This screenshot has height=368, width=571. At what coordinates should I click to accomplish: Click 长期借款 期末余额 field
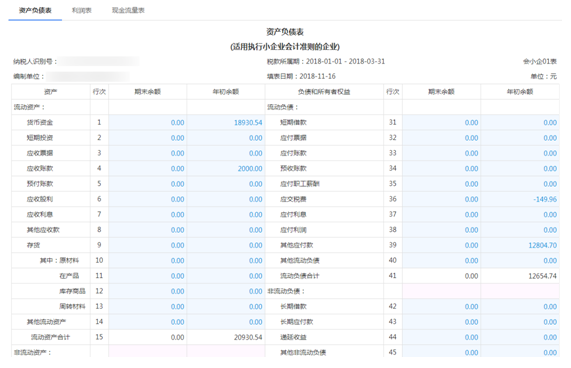coord(441,306)
